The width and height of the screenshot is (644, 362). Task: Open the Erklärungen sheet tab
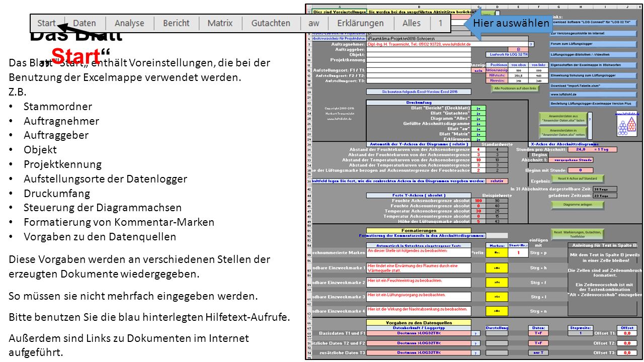(360, 23)
